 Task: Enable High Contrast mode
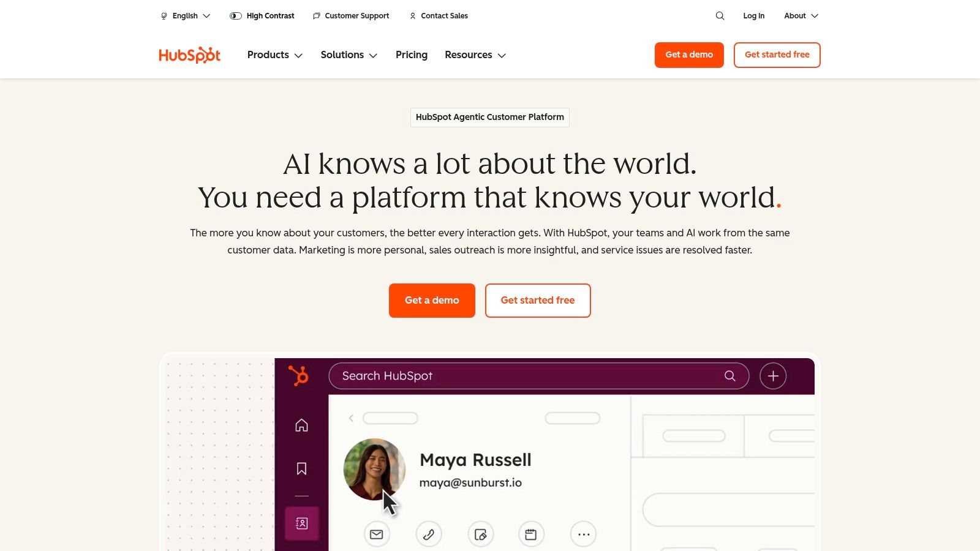(262, 16)
